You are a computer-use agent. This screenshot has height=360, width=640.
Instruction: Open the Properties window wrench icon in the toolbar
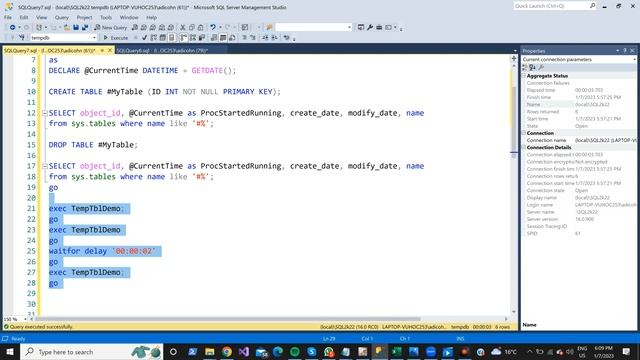pos(370,27)
